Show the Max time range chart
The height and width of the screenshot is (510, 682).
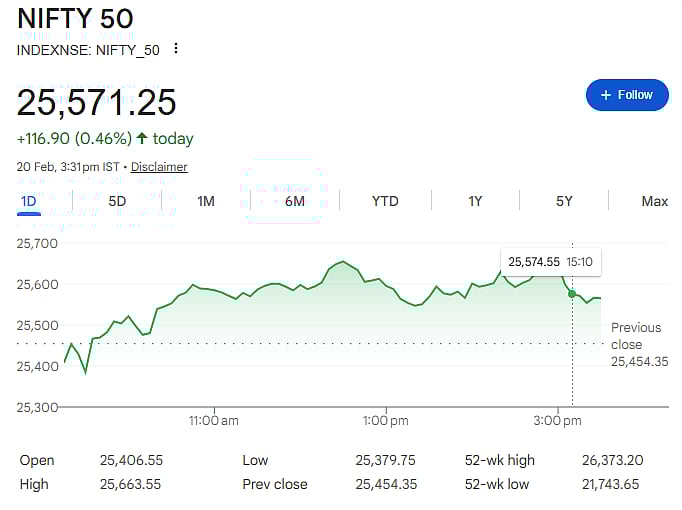[x=654, y=201]
